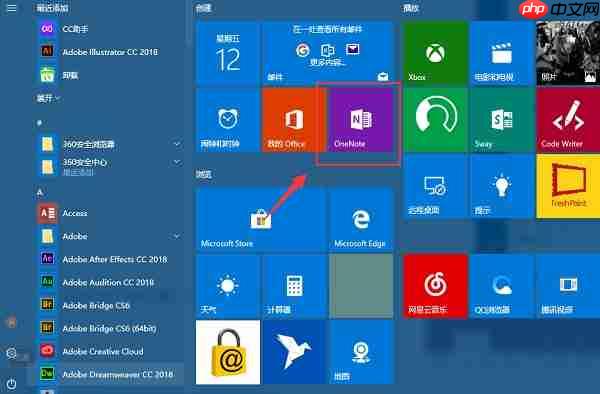Expand the 展开 recently added list

[48, 99]
